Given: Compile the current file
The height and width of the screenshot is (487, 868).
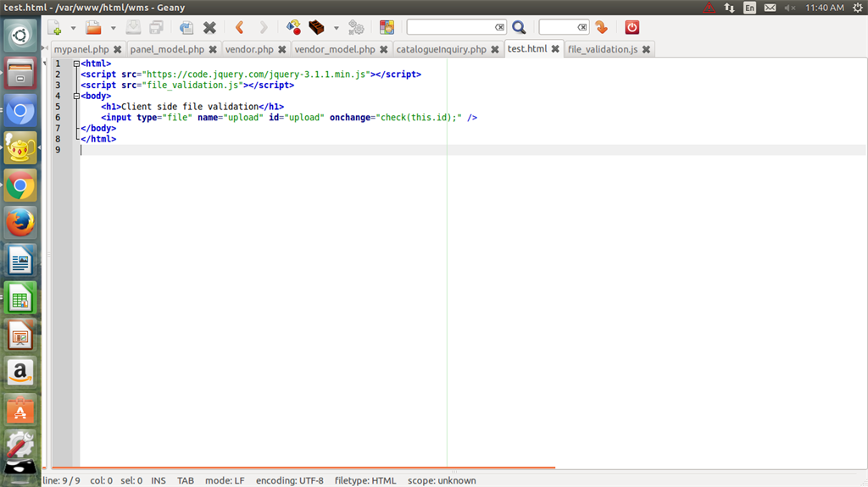Looking at the screenshot, I should click(x=293, y=27).
